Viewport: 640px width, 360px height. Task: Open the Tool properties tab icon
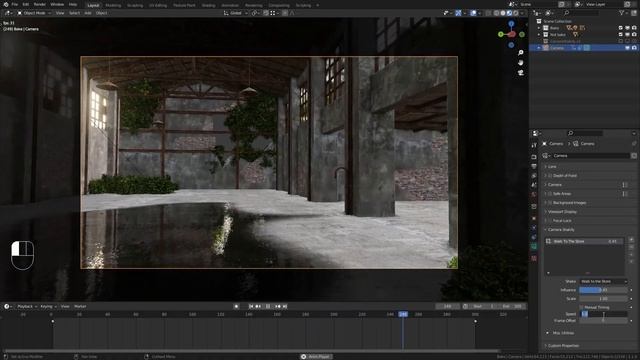click(534, 145)
